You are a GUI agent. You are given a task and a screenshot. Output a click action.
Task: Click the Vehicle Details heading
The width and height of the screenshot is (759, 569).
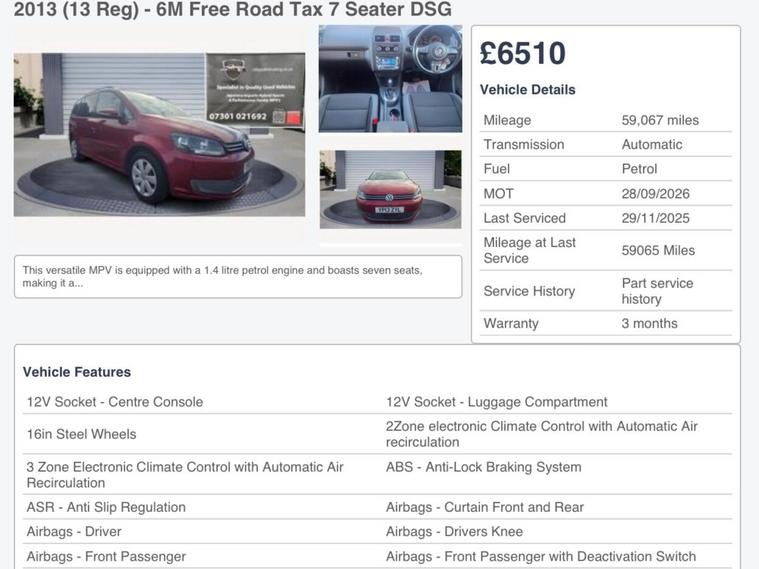[x=528, y=90]
